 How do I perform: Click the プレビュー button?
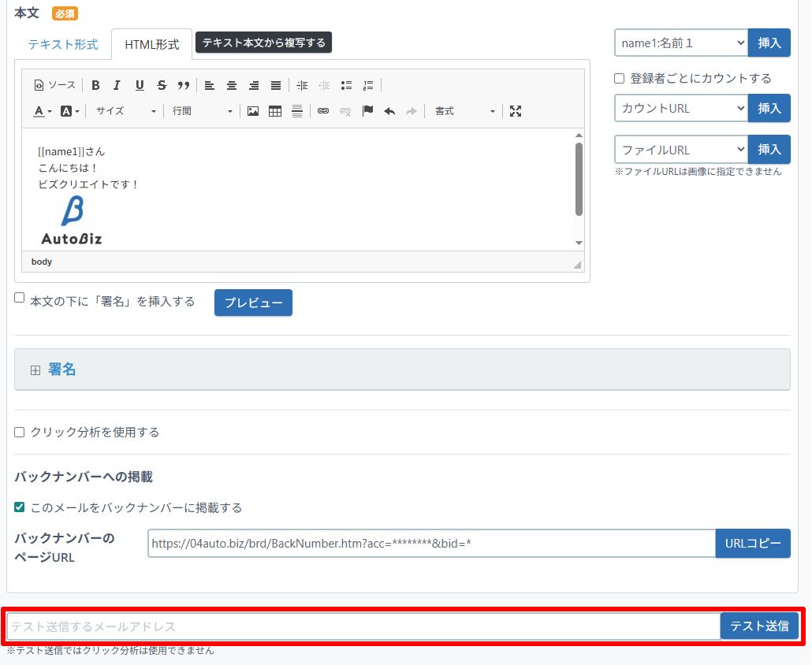253,303
